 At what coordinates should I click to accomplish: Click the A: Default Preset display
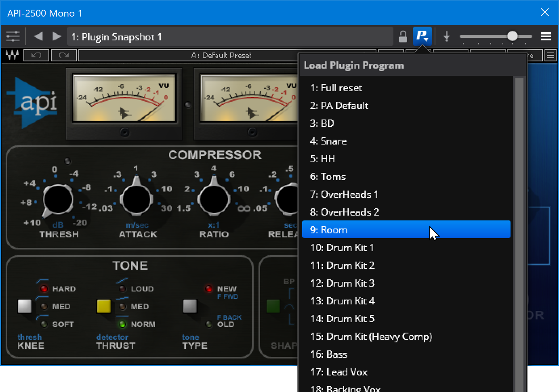221,55
